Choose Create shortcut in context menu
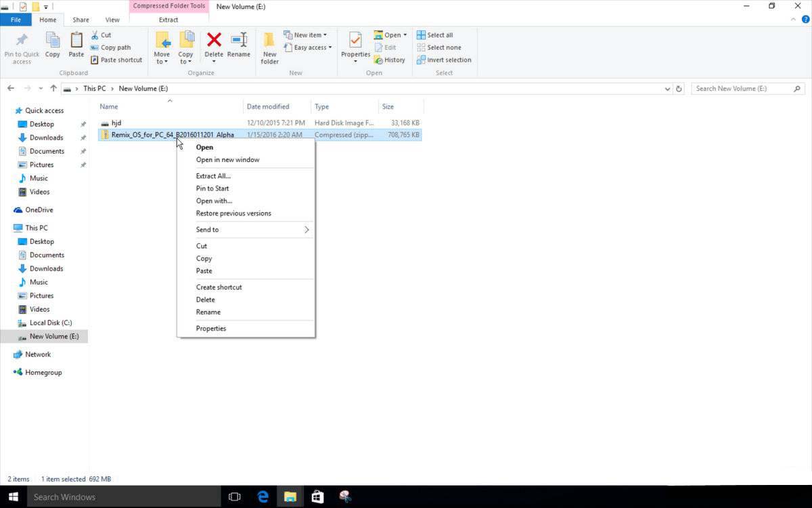Screen dimensions: 812x508 (x=246, y=287)
